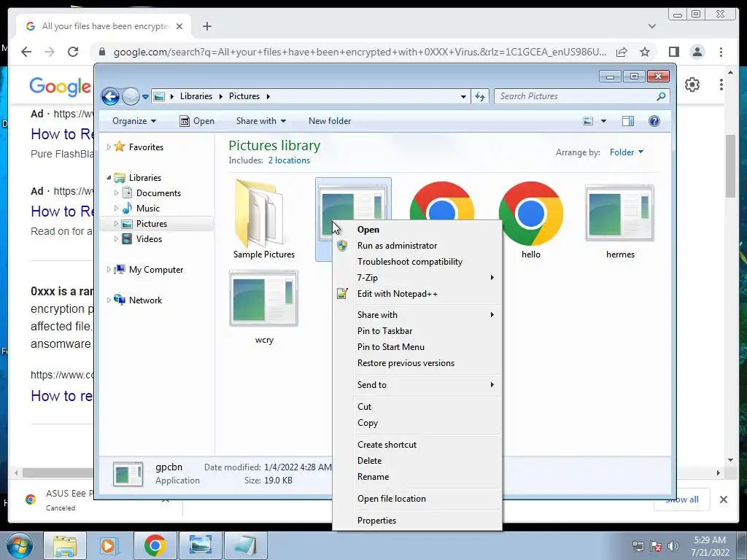Click Action Center flag tray icon
Image resolution: width=747 pixels, height=560 pixels.
[656, 545]
